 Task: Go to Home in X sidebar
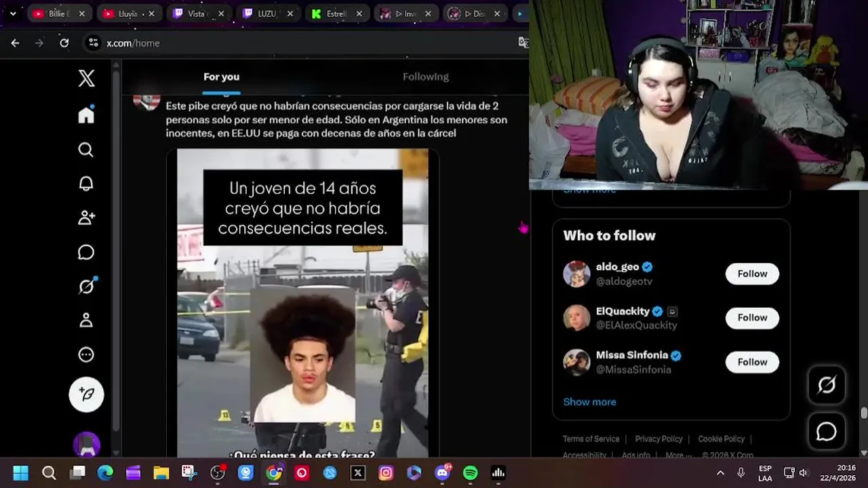click(86, 115)
